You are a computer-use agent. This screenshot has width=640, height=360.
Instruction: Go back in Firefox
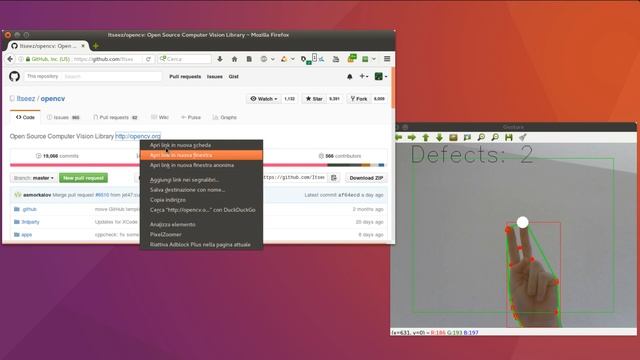pyautogui.click(x=10, y=59)
